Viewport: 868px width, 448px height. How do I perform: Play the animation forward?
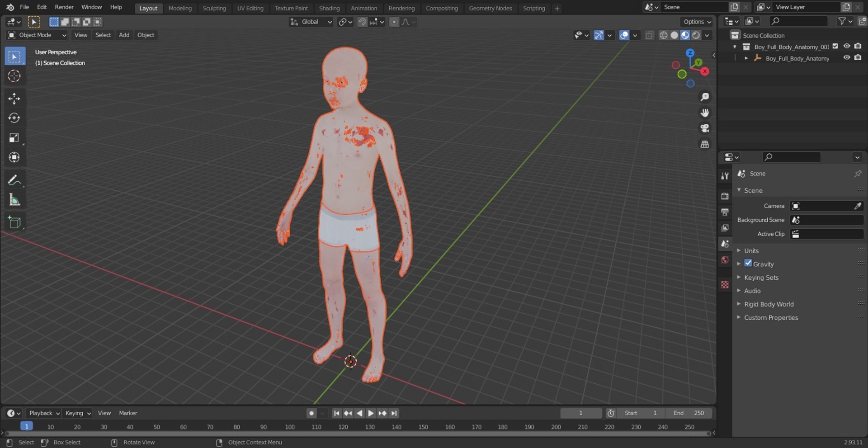371,413
